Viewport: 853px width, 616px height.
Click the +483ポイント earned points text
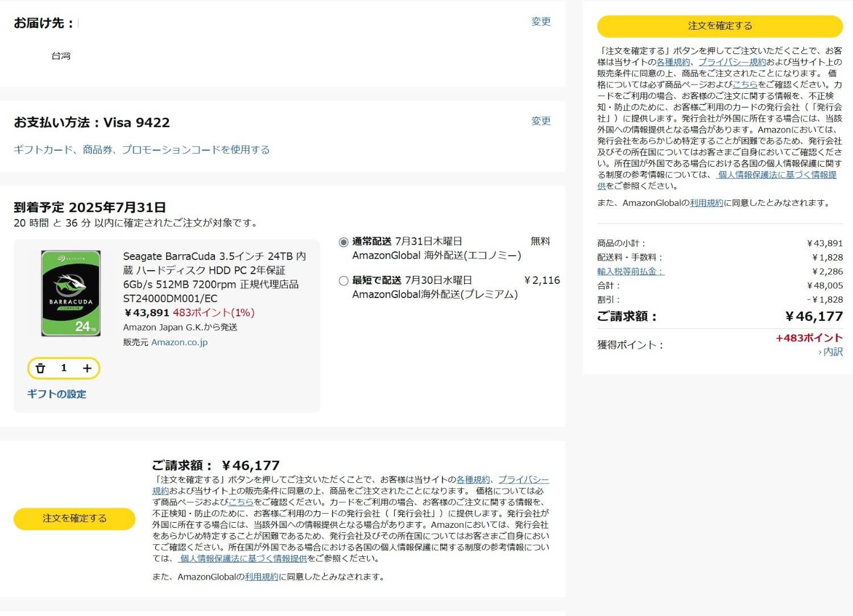click(x=809, y=338)
